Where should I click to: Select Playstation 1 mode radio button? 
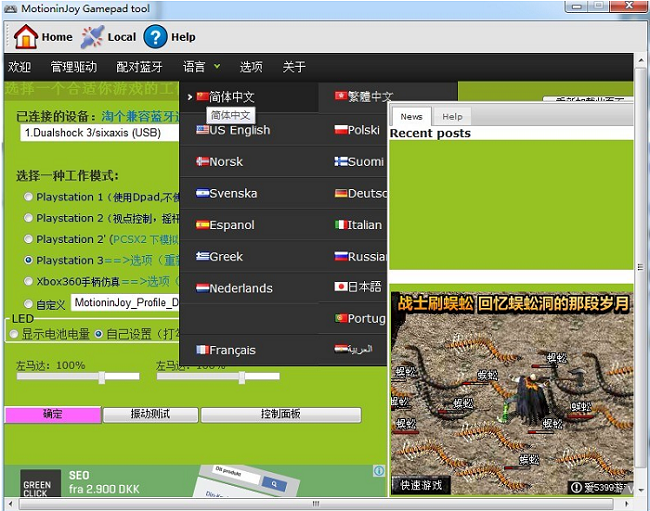coord(28,197)
